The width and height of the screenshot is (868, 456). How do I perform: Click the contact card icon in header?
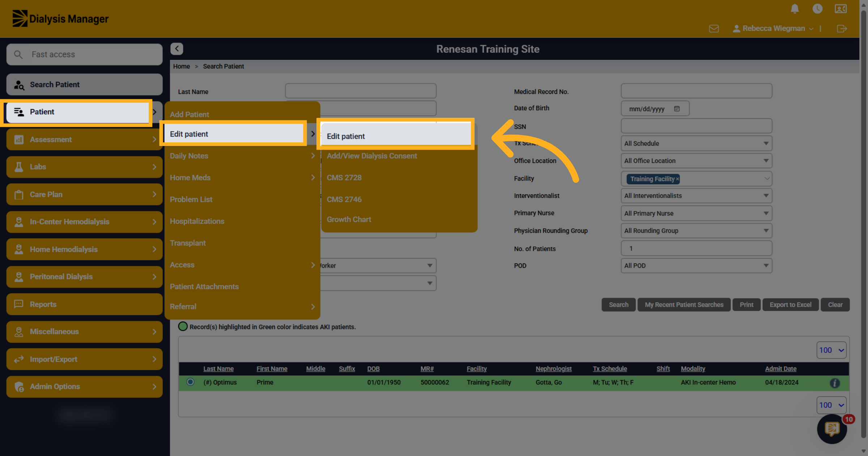pyautogui.click(x=841, y=9)
